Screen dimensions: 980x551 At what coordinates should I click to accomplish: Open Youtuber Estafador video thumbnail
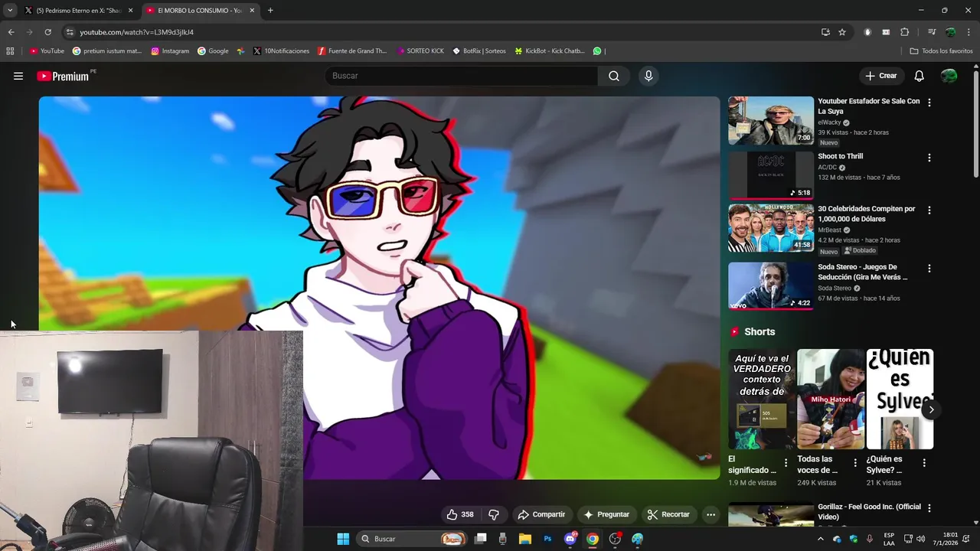[771, 120]
